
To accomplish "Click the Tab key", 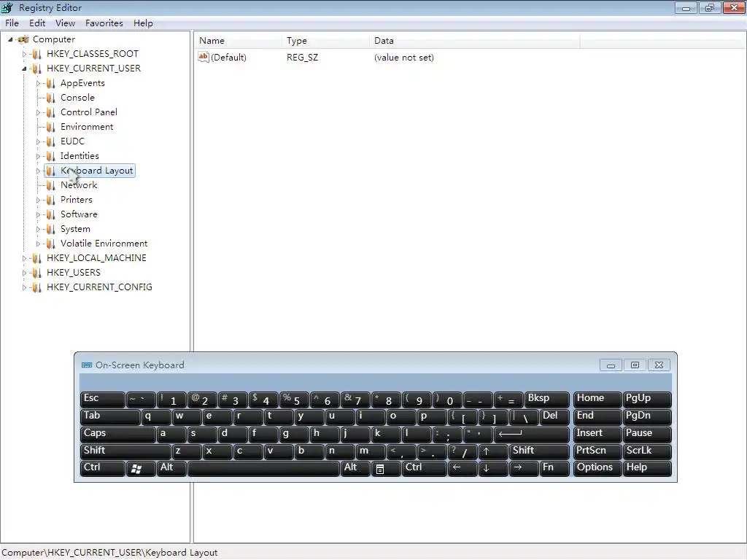I will tap(110, 416).
